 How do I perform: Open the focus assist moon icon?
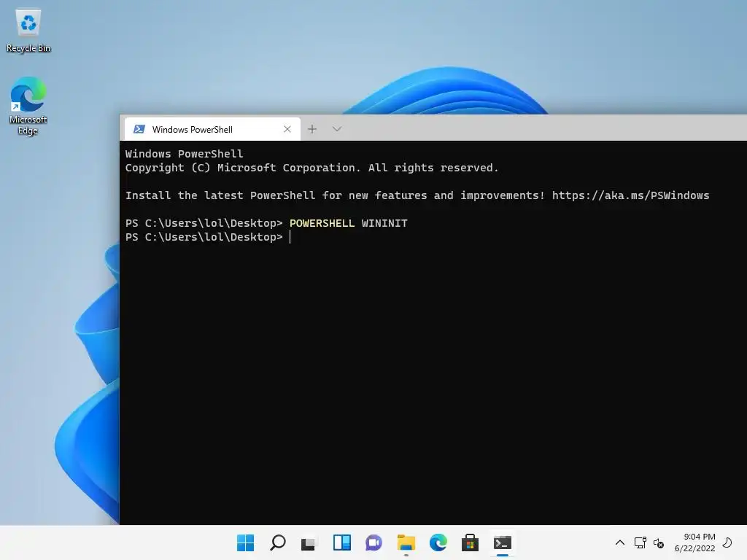pyautogui.click(x=727, y=542)
